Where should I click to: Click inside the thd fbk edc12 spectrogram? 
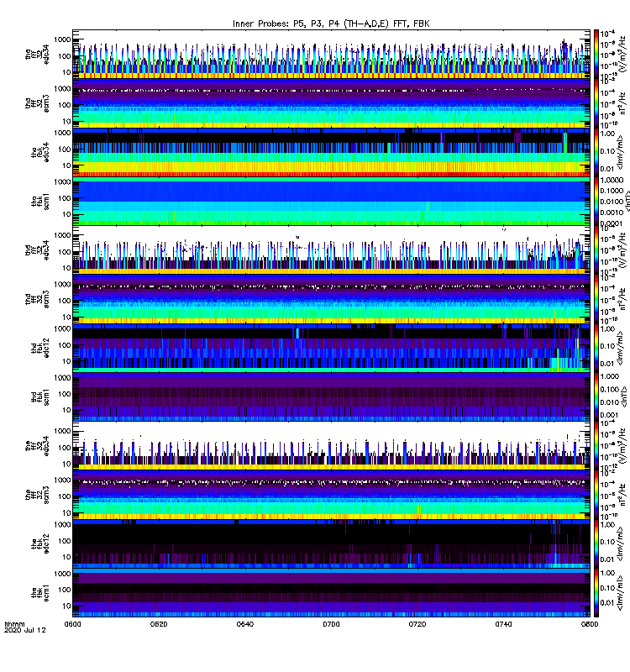coord(331,348)
